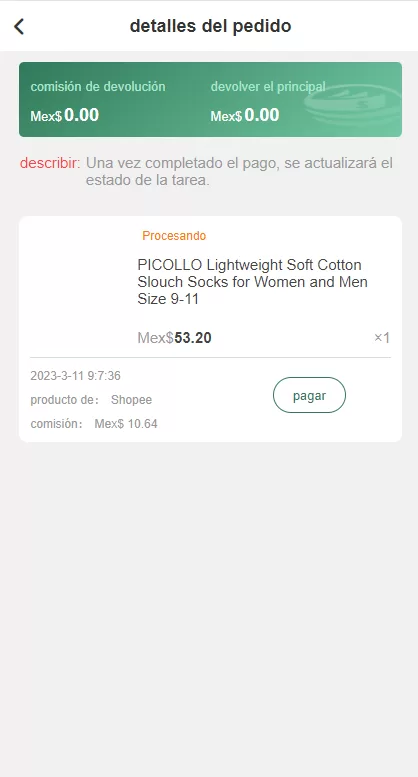Open the PICOLLO socks product title
418x777 pixels.
pyautogui.click(x=253, y=281)
